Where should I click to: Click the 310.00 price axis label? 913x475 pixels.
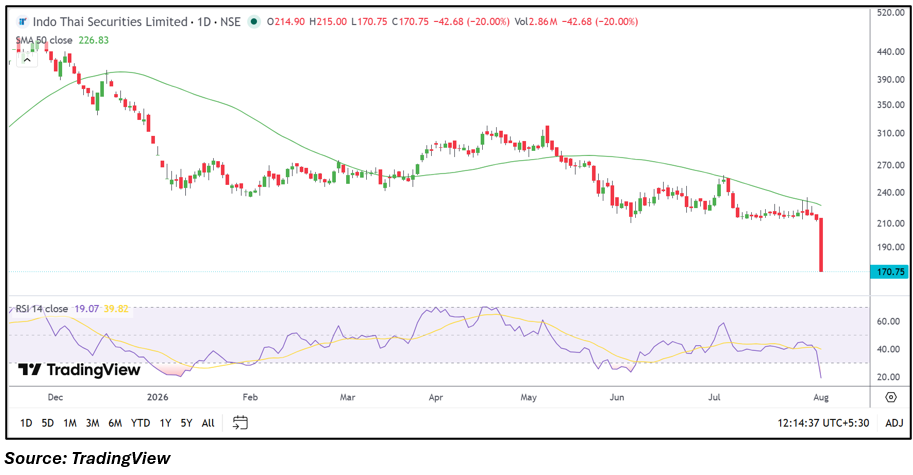click(x=890, y=133)
